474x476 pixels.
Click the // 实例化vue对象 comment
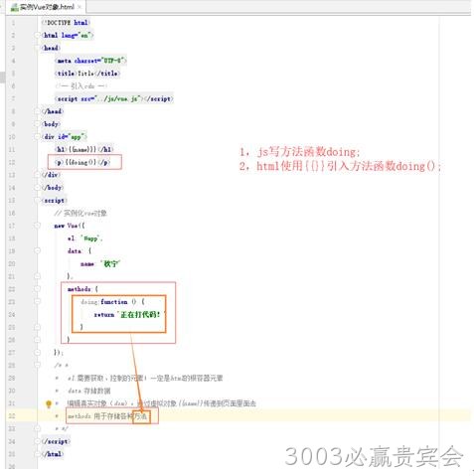coord(80,213)
